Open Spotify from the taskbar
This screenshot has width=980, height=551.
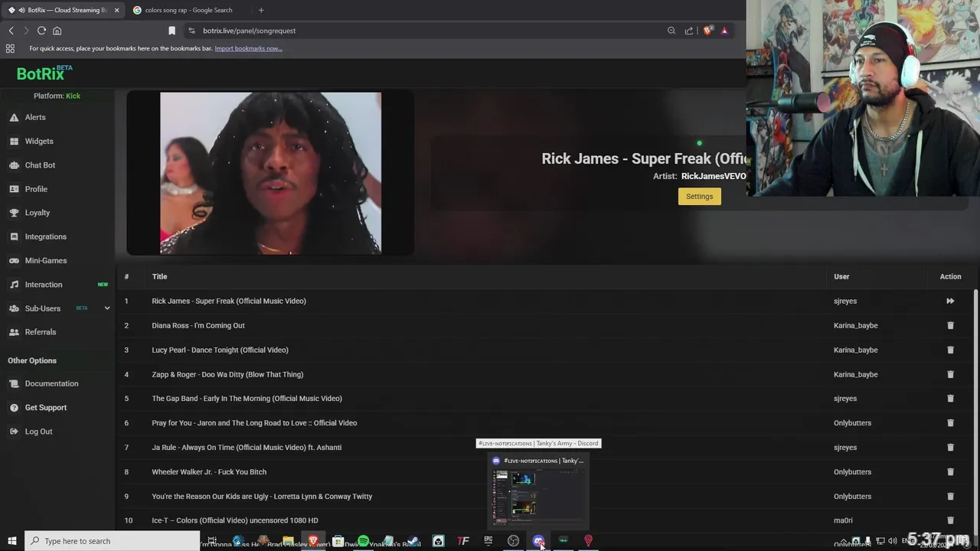pyautogui.click(x=363, y=541)
